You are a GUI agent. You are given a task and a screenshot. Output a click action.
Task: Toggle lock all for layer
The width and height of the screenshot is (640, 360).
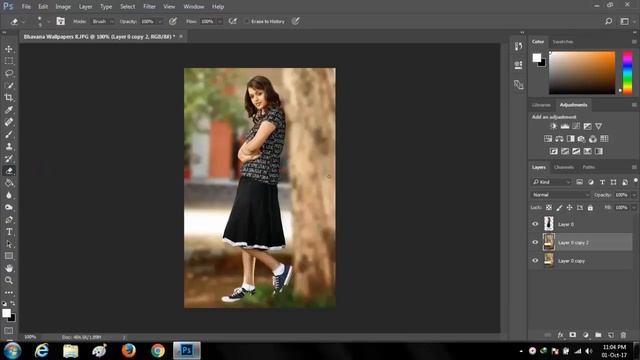click(x=590, y=208)
